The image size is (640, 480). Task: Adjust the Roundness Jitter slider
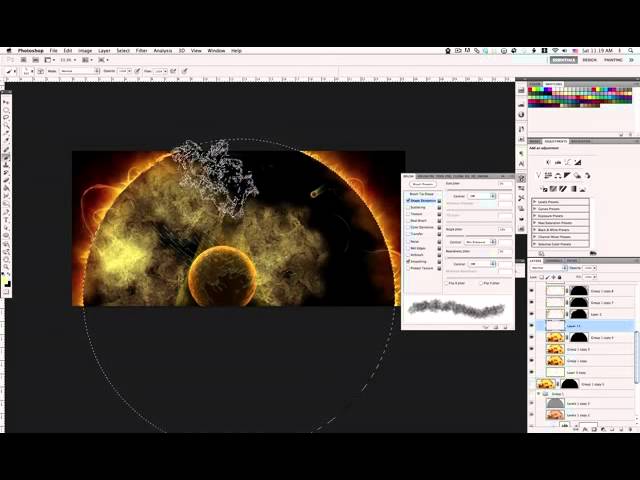click(479, 257)
